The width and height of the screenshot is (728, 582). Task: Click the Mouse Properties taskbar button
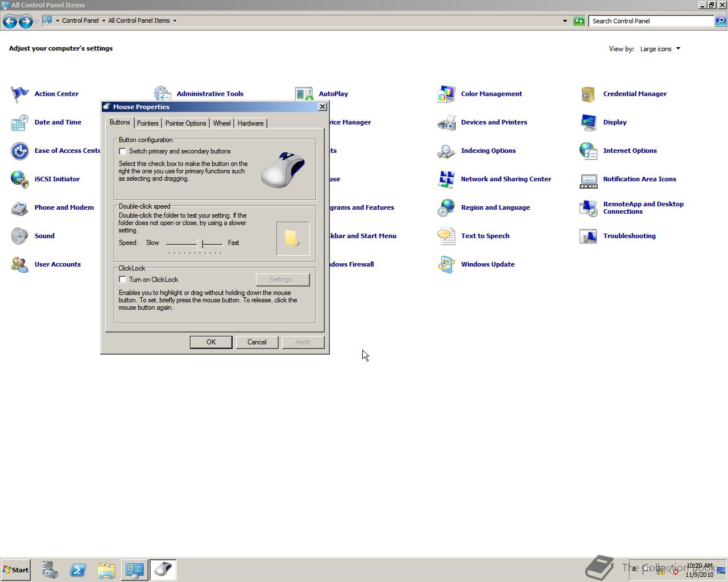point(163,570)
